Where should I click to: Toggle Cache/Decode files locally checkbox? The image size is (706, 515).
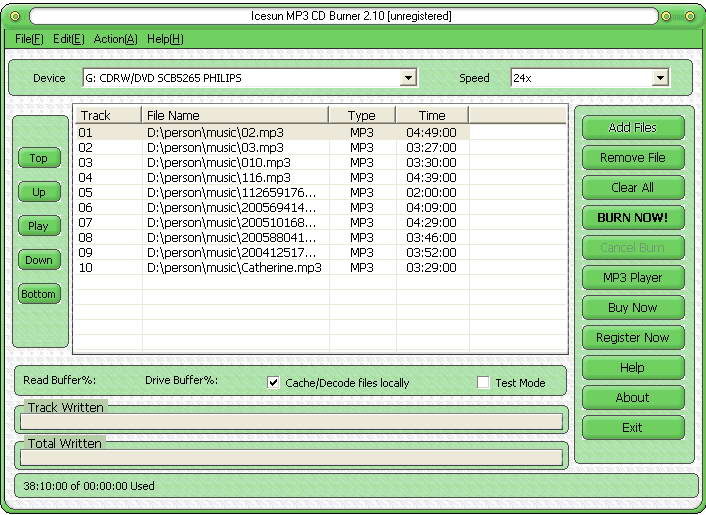point(273,383)
